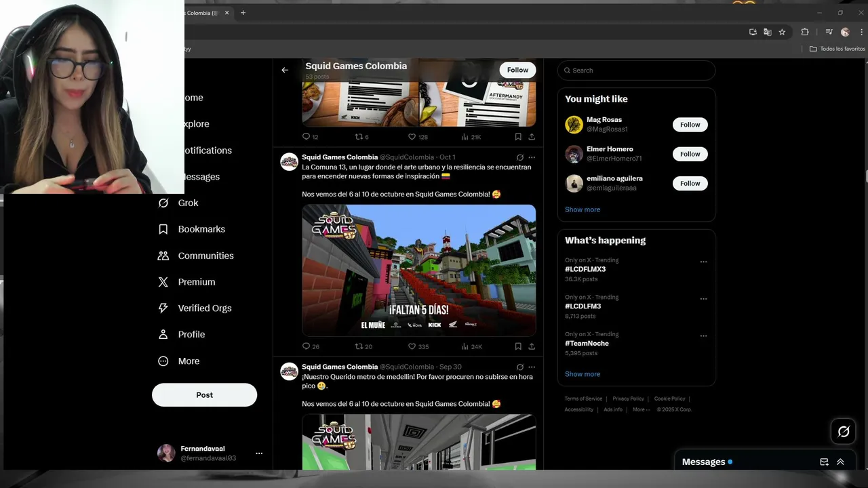Open the Medellín metro image

point(419,442)
